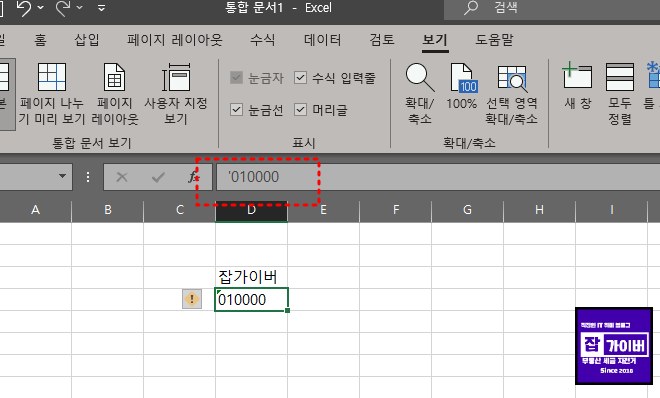Viewport: 660px width, 398px height.
Task: Open Customize Quick Access Toolbar menu
Action: click(x=101, y=8)
